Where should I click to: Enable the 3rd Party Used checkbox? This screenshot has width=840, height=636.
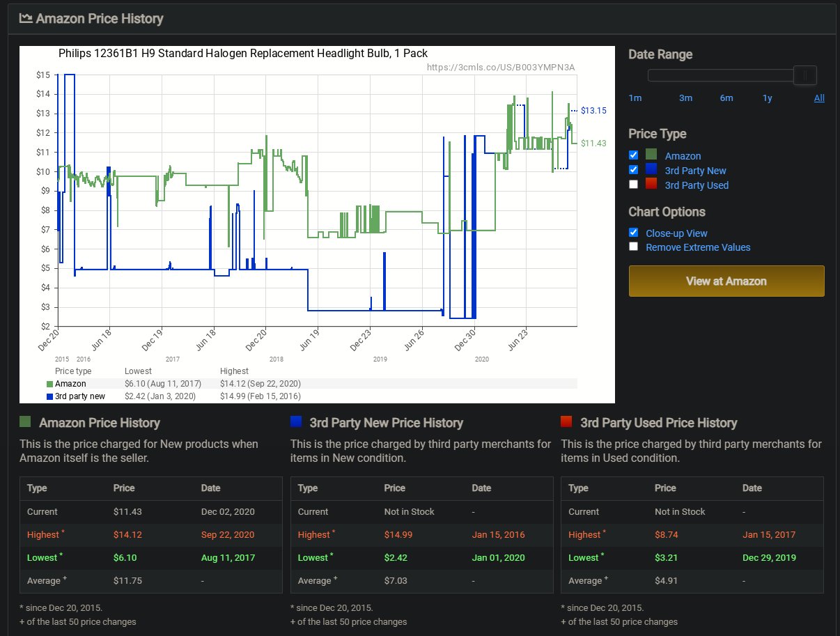click(633, 185)
